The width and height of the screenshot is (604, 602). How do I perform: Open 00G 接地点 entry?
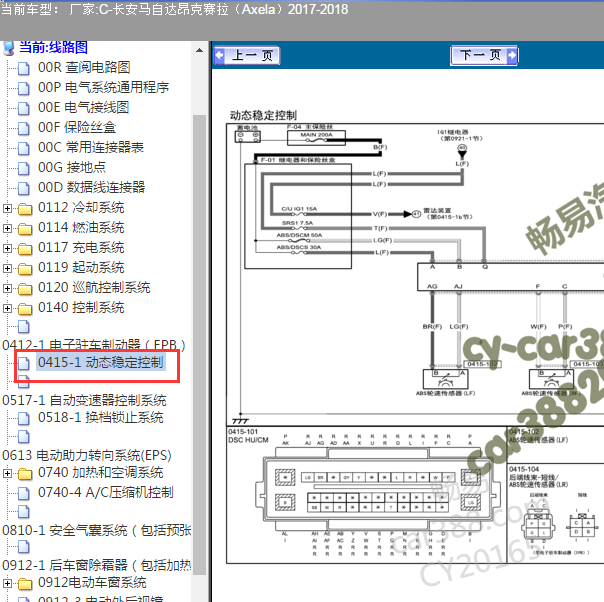72,168
